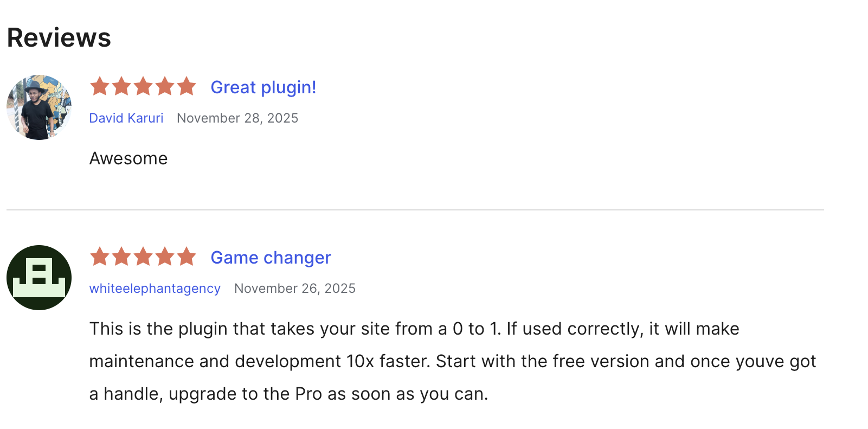Click the first star on the Great plugin review

pos(100,87)
